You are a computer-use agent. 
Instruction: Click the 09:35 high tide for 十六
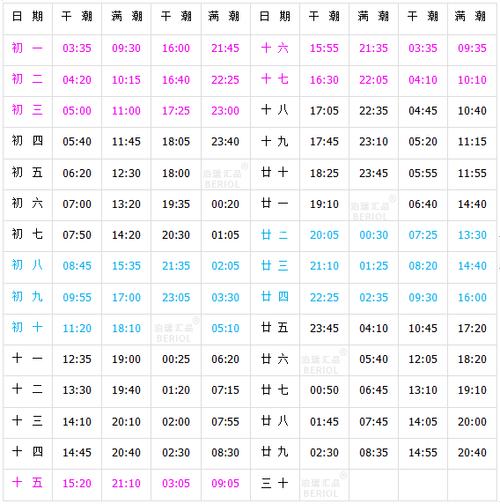(472, 49)
